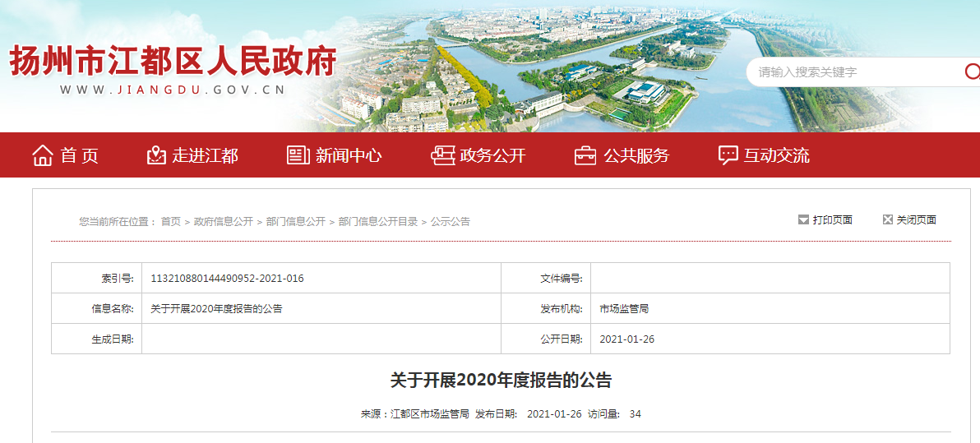Click the 扬州市江都区人民政府 site logo
The width and height of the screenshot is (980, 443).
tap(173, 62)
